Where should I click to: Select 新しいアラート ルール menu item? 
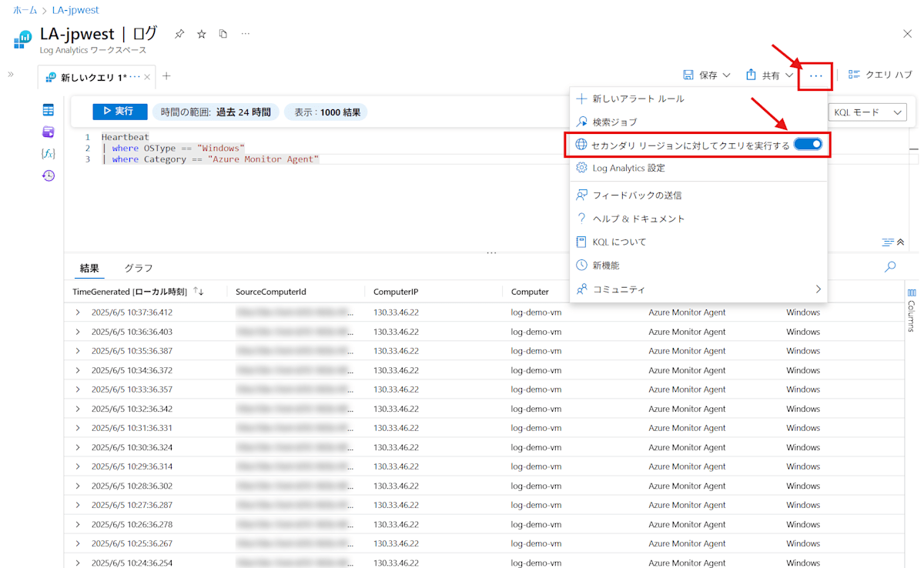point(698,99)
